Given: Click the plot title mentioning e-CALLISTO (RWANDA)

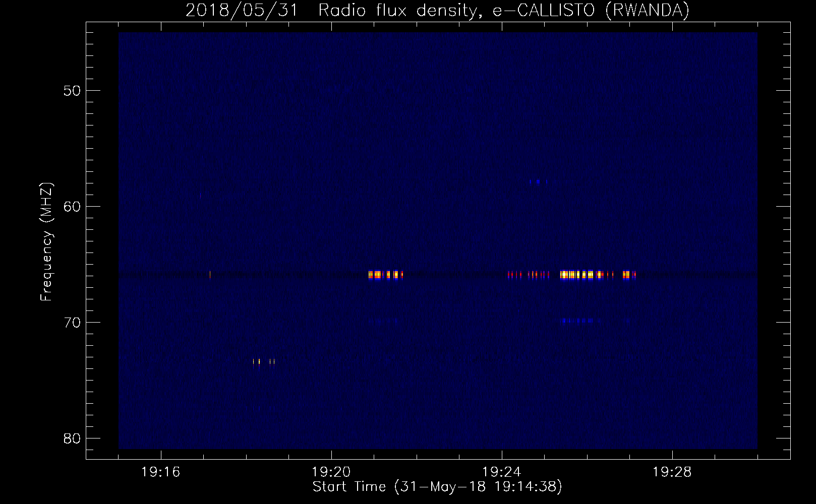Looking at the screenshot, I should tap(437, 10).
